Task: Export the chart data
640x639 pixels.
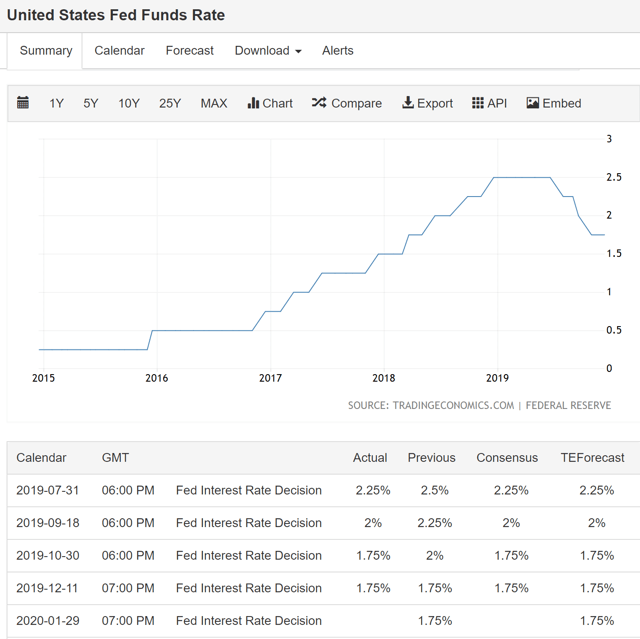Action: 427,103
